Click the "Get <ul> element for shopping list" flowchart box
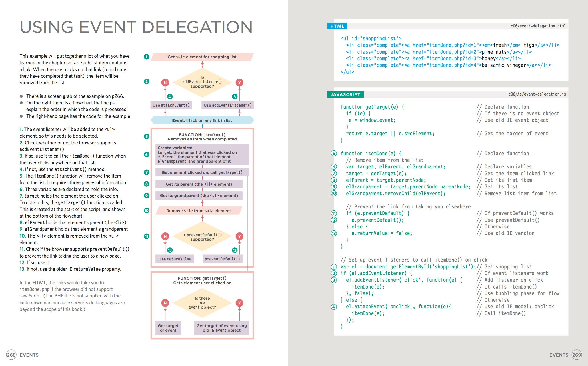This screenshot has width=588, height=366. [x=202, y=57]
